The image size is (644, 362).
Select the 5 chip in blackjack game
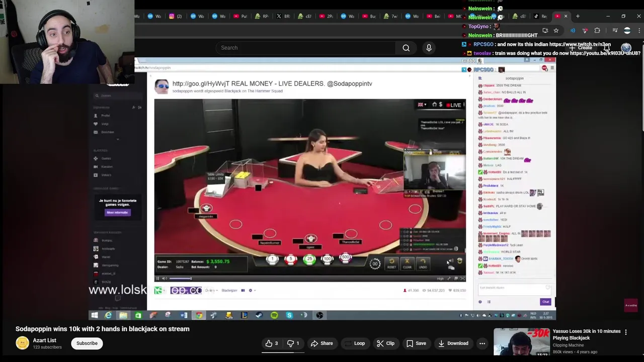click(x=290, y=259)
